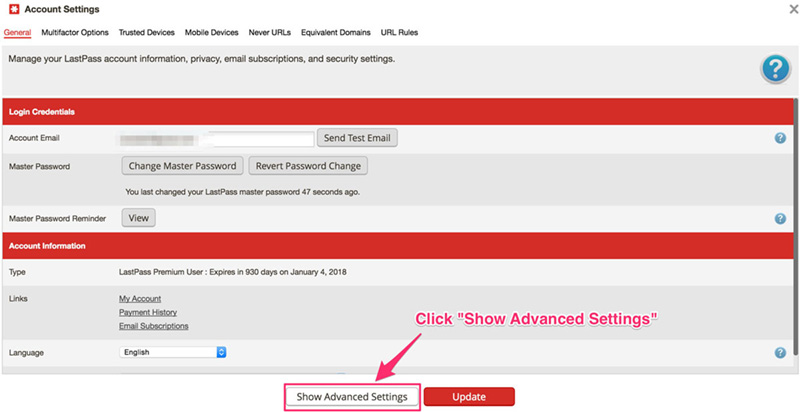The height and width of the screenshot is (412, 800).
Task: Select the General tab
Action: pyautogui.click(x=17, y=32)
